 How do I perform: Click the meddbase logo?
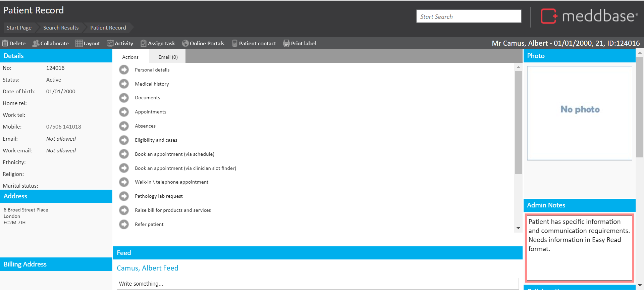589,16
